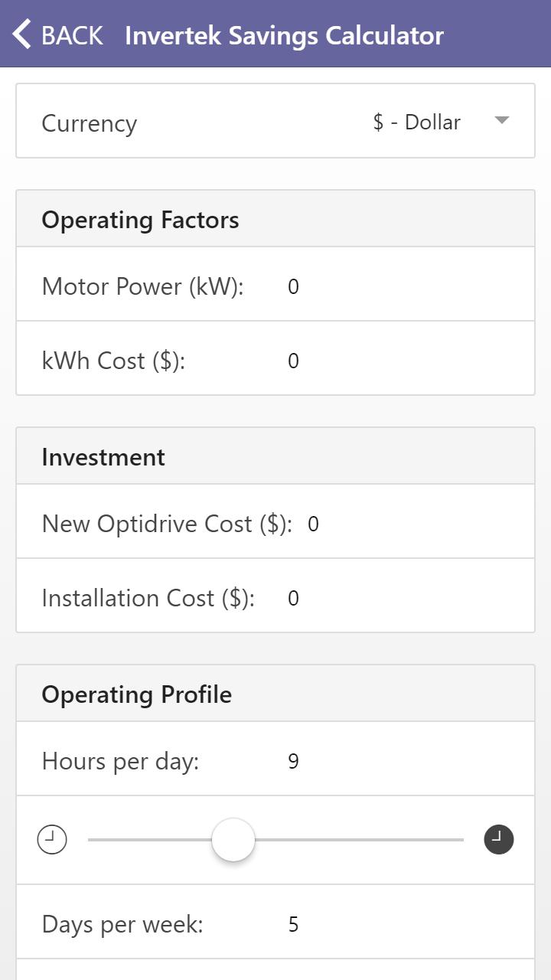
Task: Tap the Days per week value showing 5
Action: click(293, 924)
